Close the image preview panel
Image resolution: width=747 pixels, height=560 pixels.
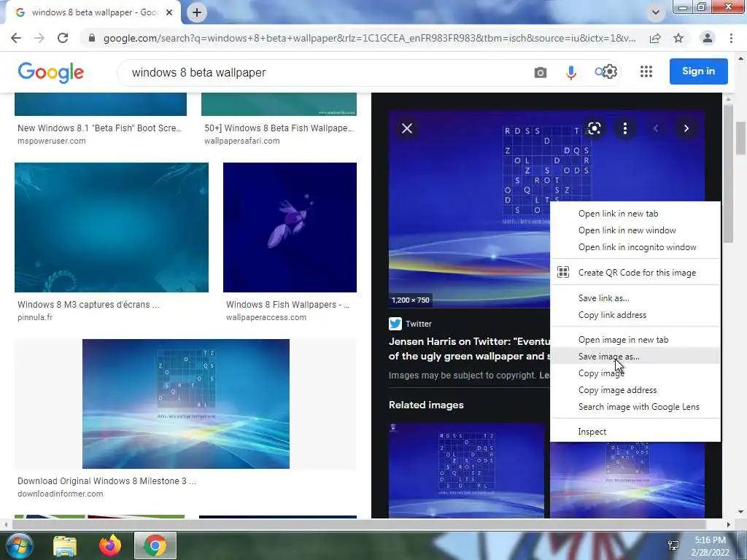tap(407, 128)
